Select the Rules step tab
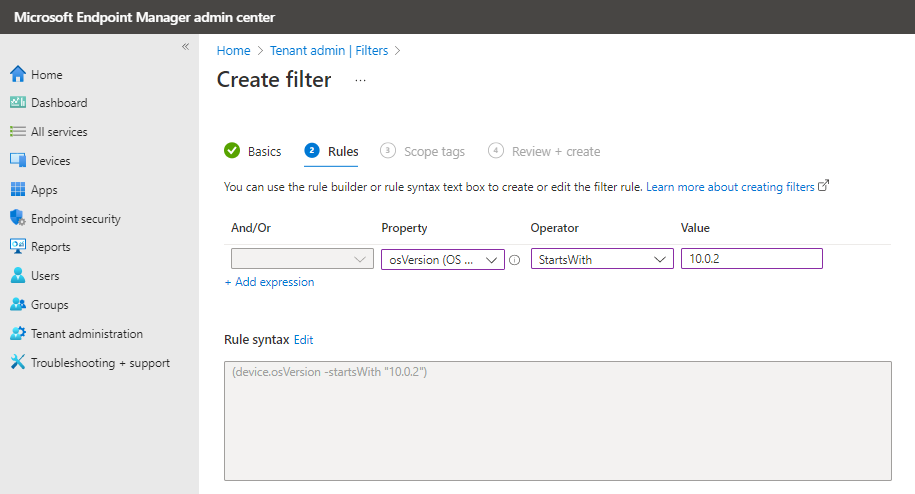The image size is (915, 494). pyautogui.click(x=331, y=152)
